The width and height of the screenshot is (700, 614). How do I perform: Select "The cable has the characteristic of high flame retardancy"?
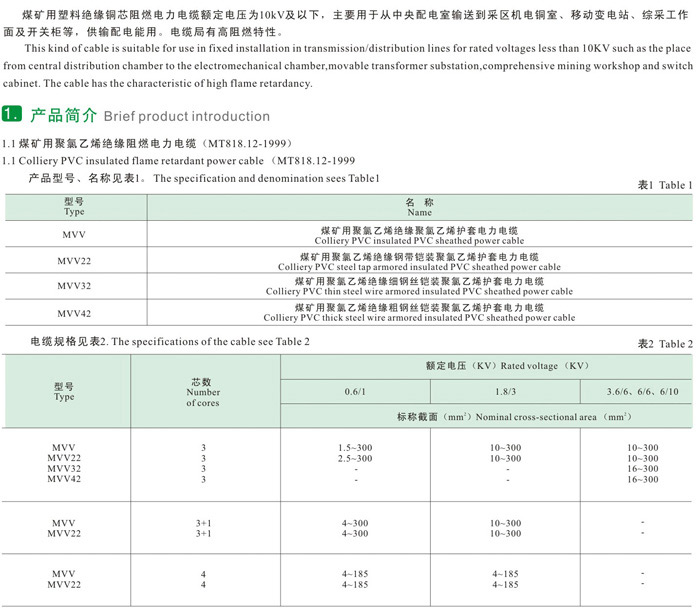[178, 84]
